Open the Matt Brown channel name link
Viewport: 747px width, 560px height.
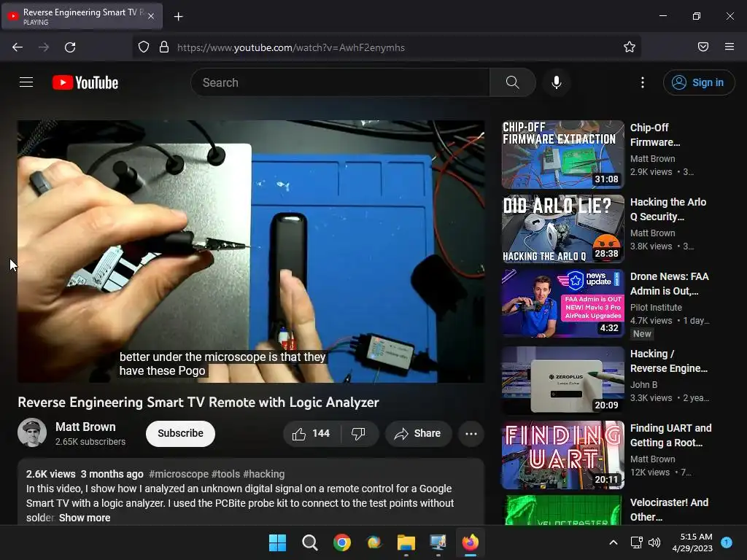(86, 427)
